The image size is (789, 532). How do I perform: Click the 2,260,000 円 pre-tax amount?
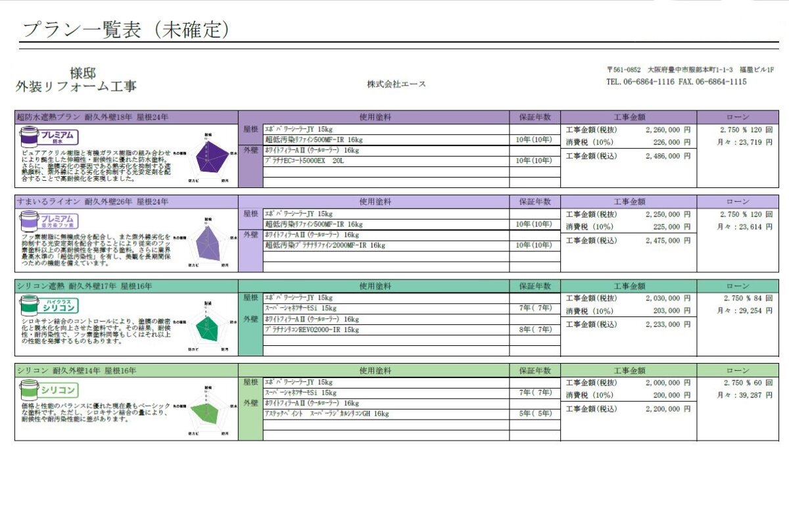(668, 130)
